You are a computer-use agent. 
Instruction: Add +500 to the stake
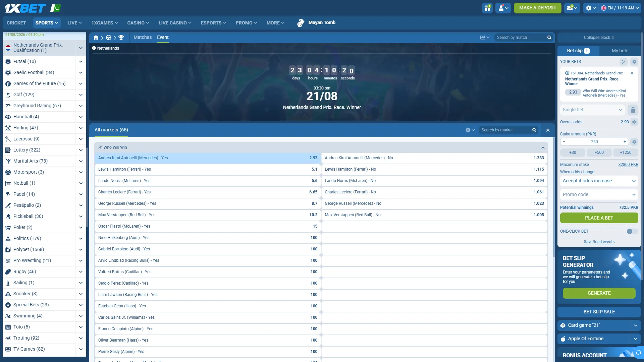pyautogui.click(x=599, y=153)
